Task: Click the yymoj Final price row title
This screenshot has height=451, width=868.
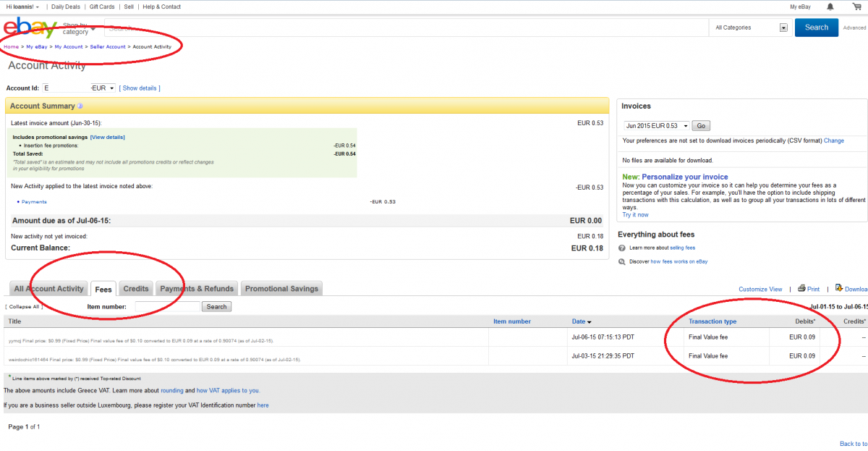Action: pyautogui.click(x=141, y=340)
